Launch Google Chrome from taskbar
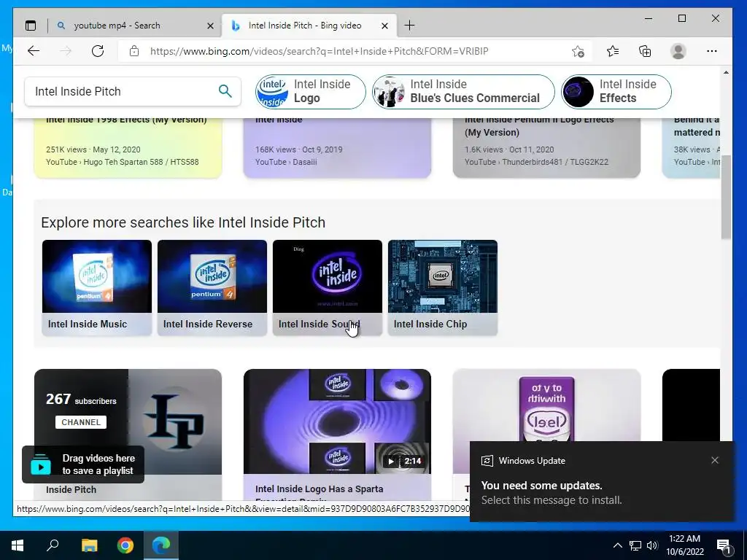The width and height of the screenshot is (747, 560). point(125,545)
